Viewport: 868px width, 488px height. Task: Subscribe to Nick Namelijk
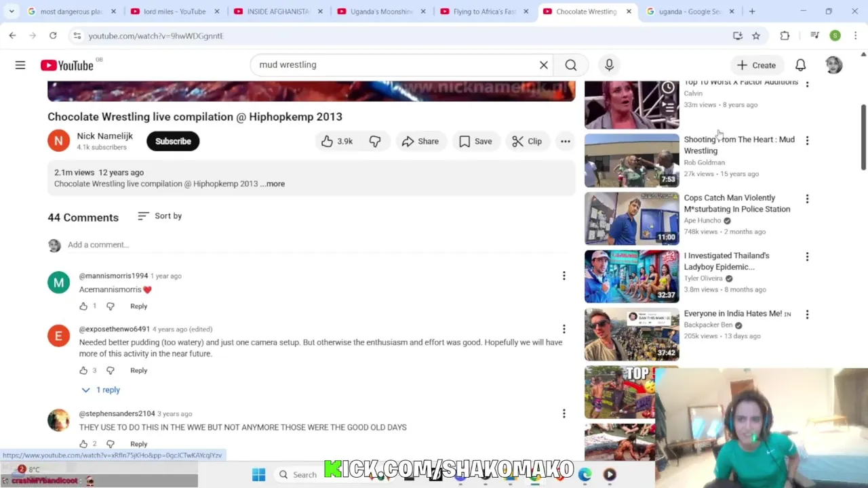173,141
